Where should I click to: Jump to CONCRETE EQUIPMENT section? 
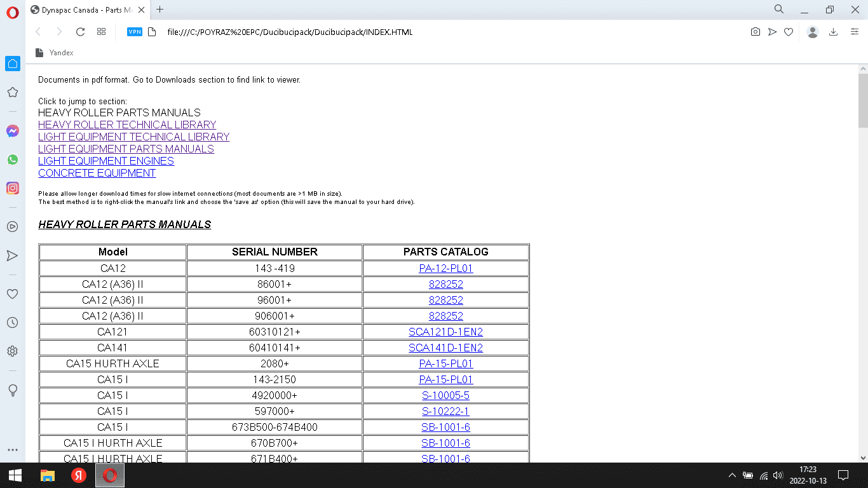97,173
